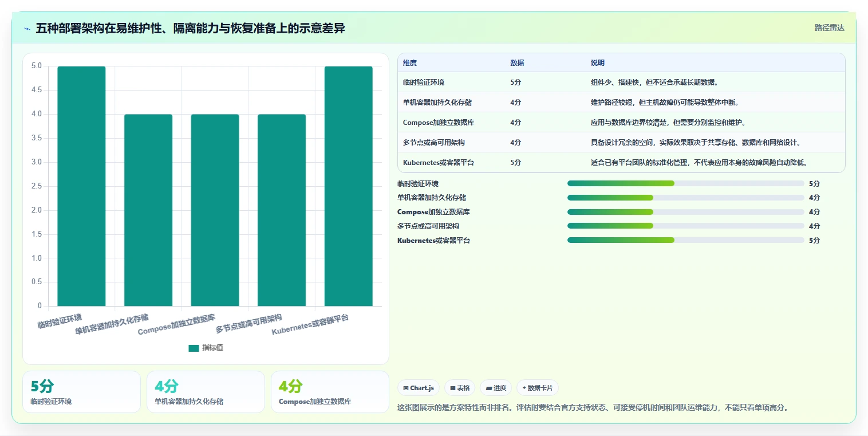
Task: Click the 路径雷达 label in the header
Action: click(830, 28)
